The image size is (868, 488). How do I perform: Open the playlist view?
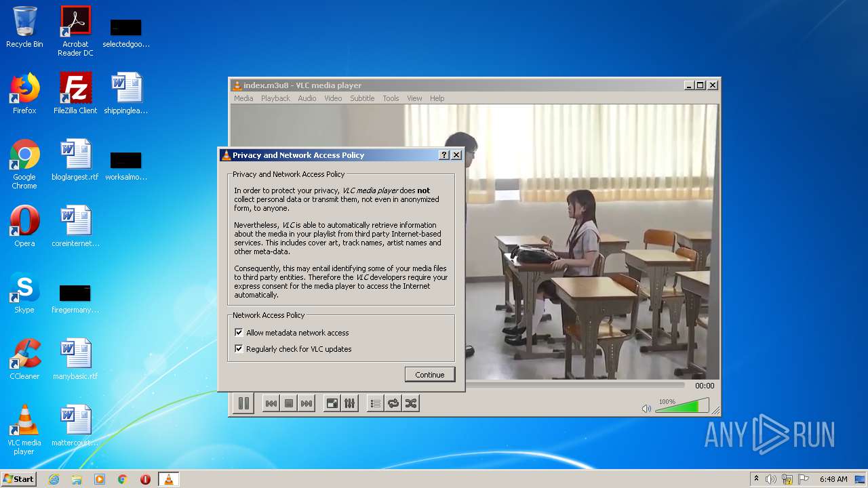point(375,403)
